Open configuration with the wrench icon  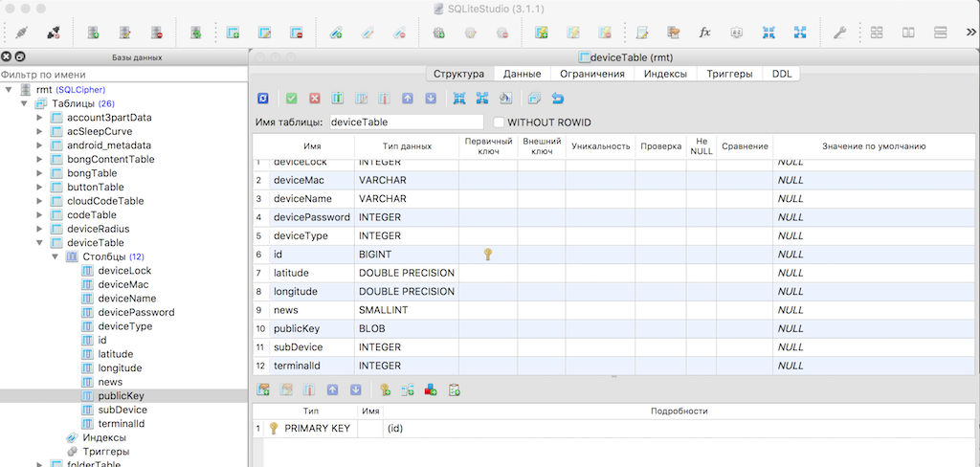[x=839, y=33]
